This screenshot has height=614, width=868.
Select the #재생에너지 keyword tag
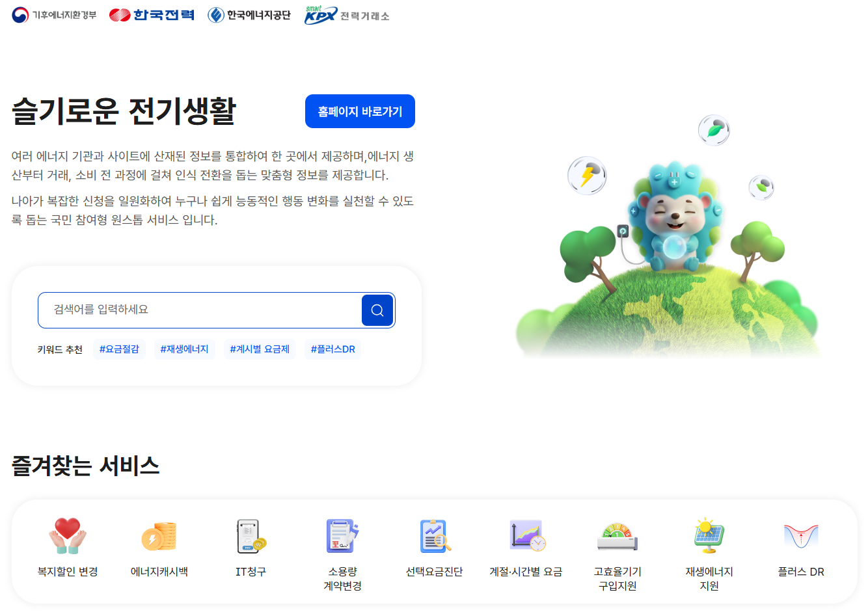tap(184, 349)
